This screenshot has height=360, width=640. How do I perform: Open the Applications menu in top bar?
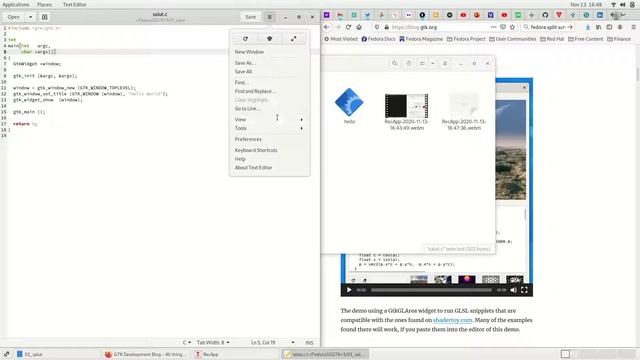[16, 4]
